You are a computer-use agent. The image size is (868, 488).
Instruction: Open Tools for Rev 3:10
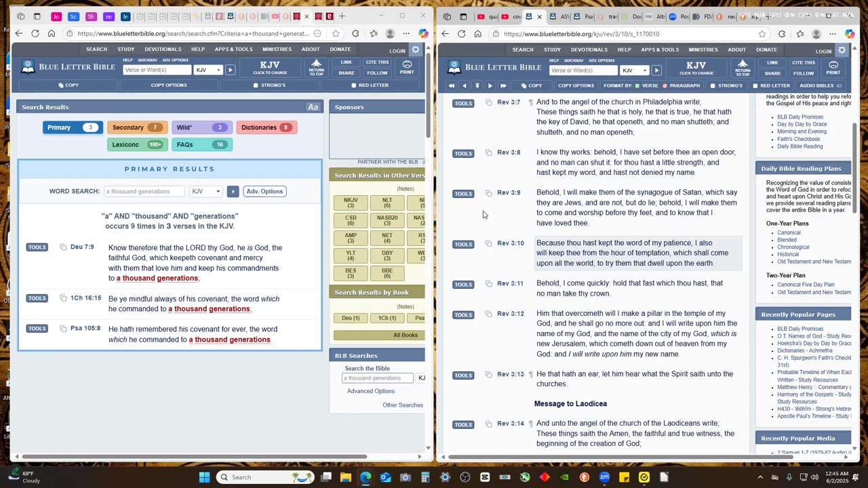[x=463, y=244]
